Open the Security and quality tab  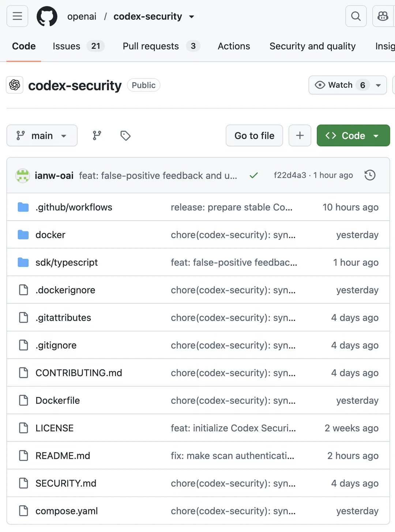(312, 46)
